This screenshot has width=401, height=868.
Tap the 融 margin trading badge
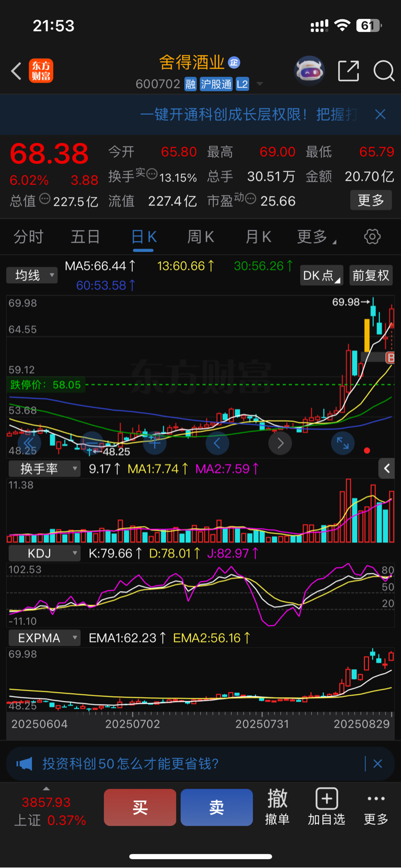pos(191,84)
